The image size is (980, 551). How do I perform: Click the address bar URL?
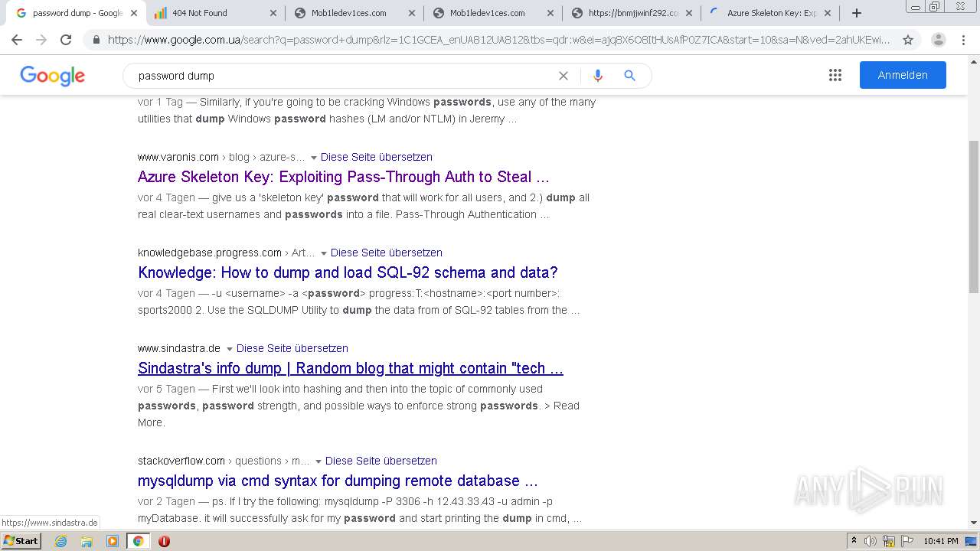click(x=498, y=40)
